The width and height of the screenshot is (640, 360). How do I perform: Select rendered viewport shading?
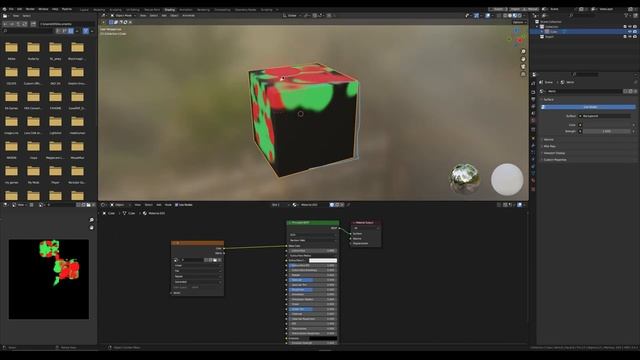pos(519,16)
